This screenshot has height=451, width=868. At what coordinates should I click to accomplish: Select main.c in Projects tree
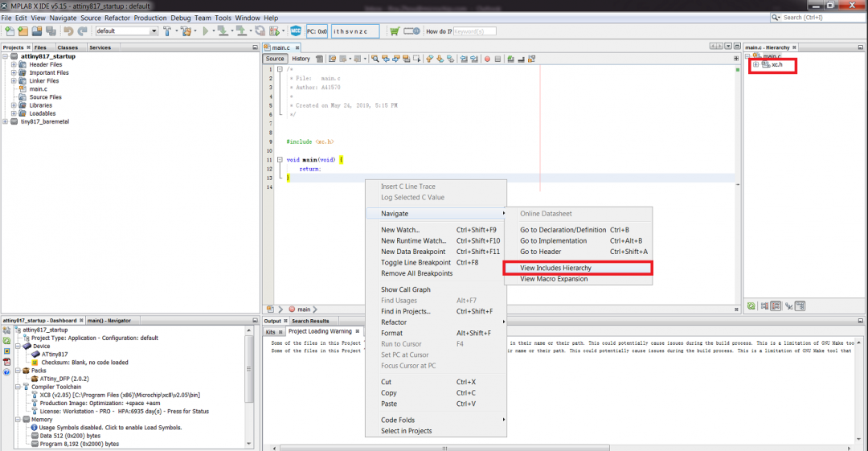click(x=39, y=88)
